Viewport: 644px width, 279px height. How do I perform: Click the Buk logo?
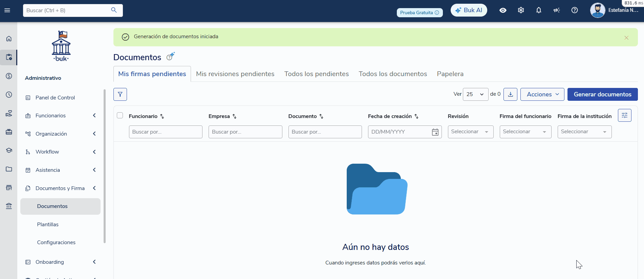(x=61, y=46)
